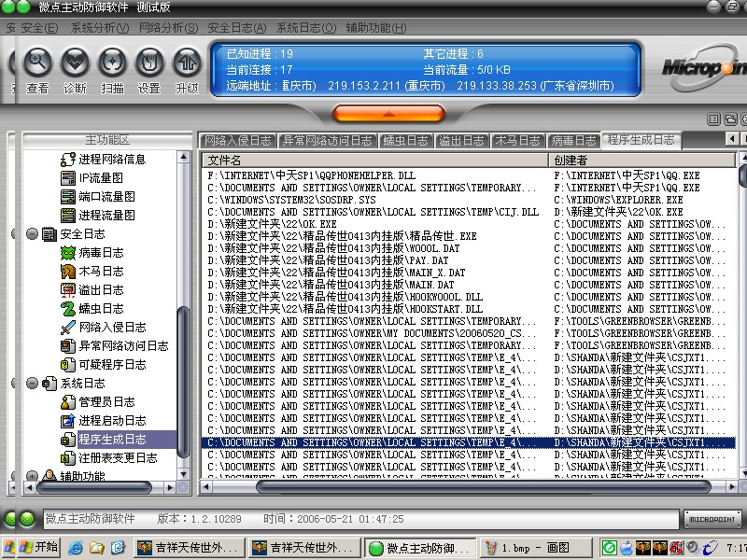
Task: Switch to the 木马日志 tab
Action: pyautogui.click(x=517, y=141)
